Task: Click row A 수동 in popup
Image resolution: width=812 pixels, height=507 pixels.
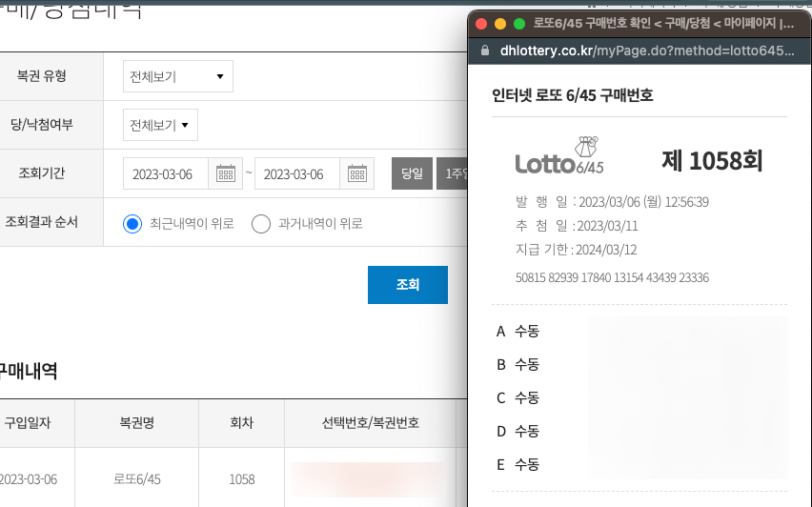Action: click(518, 331)
